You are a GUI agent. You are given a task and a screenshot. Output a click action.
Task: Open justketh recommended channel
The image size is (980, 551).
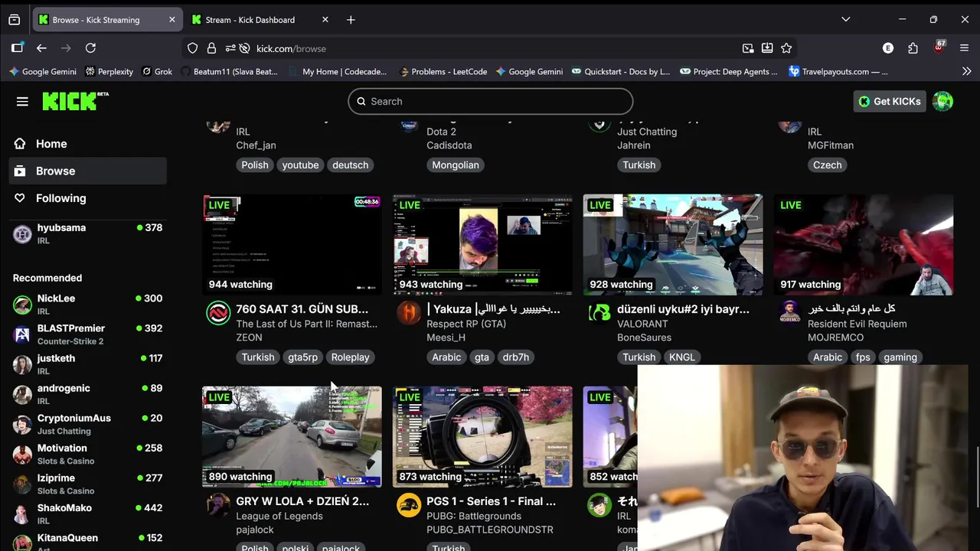coord(88,364)
